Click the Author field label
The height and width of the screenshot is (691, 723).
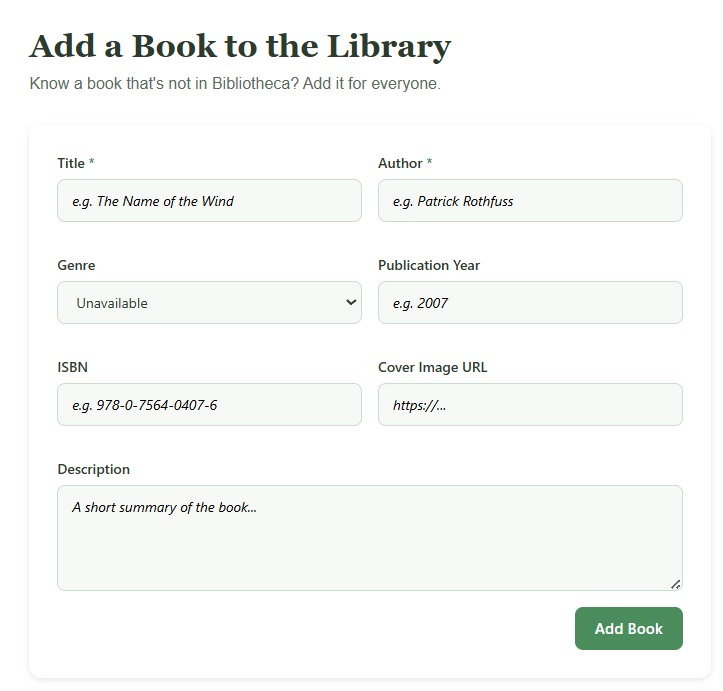(400, 163)
